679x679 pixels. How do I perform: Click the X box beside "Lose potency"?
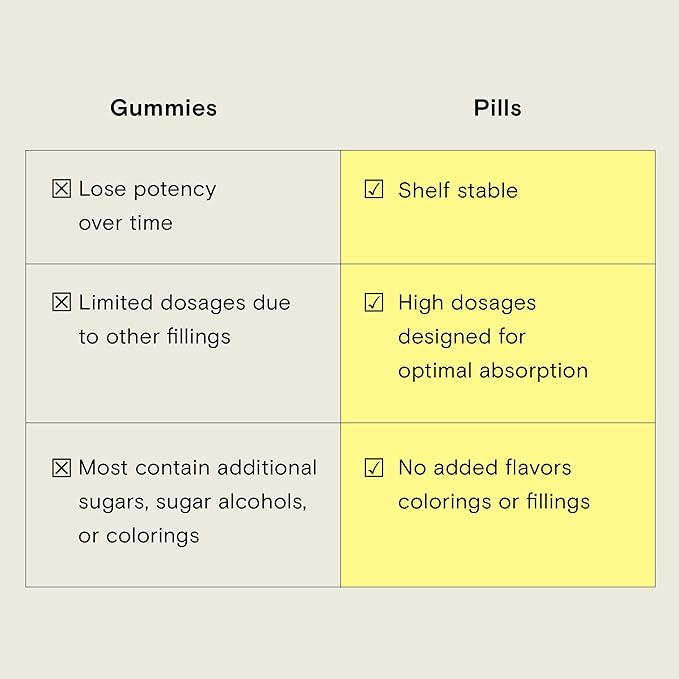[x=61, y=188]
